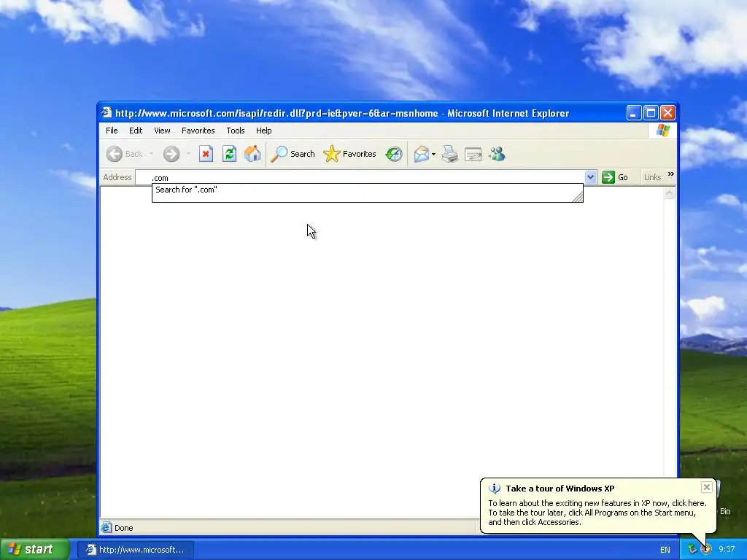Click the autocomplete list resize grip
The width and height of the screenshot is (747, 560).
pos(577,196)
